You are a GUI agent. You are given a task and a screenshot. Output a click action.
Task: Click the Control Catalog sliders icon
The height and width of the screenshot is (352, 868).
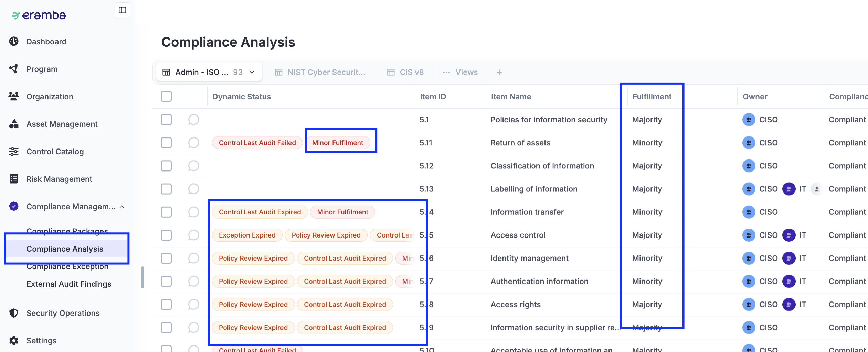point(14,151)
